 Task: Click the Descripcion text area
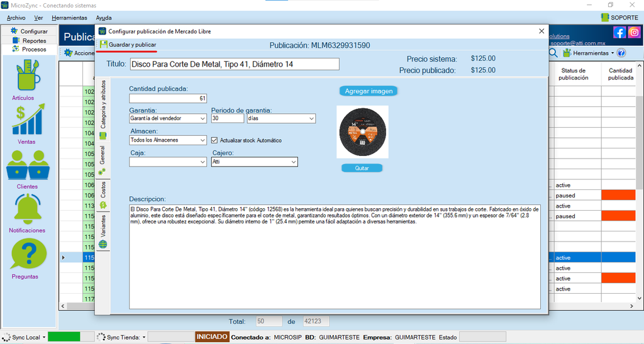(335, 257)
